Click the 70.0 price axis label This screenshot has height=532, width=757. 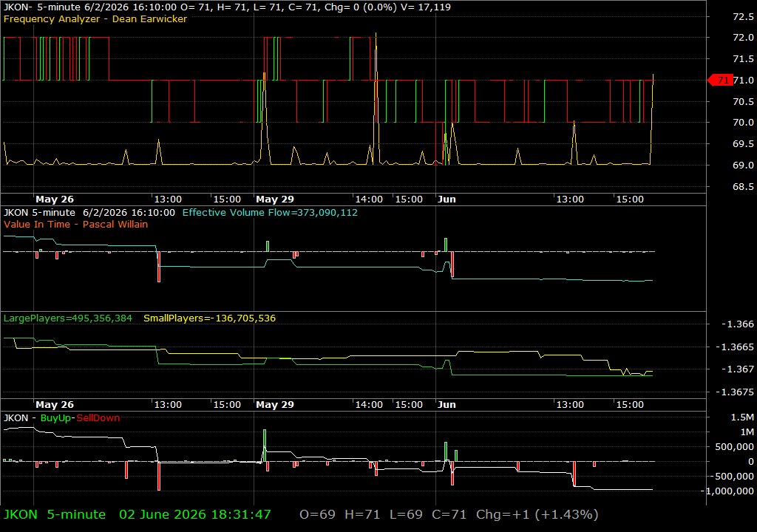[743, 123]
